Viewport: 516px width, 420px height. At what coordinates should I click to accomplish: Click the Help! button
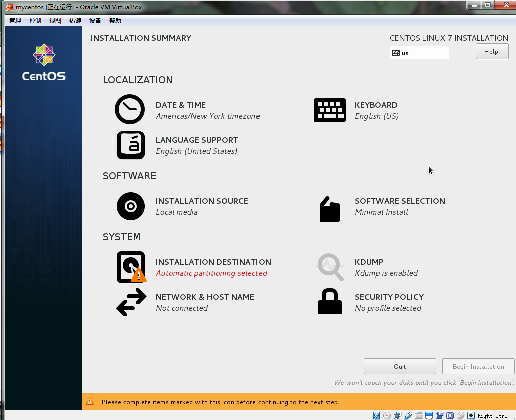point(492,51)
